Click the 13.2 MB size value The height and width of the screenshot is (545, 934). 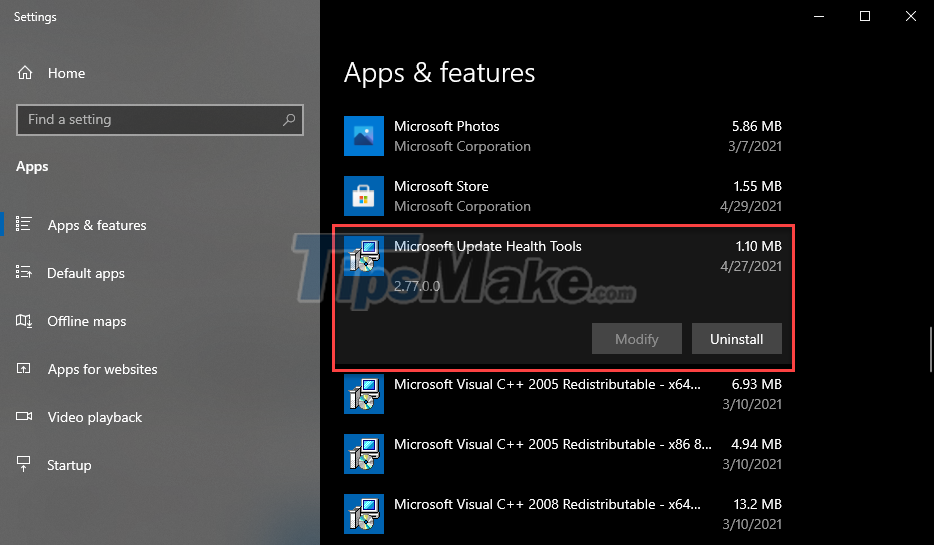tap(757, 504)
